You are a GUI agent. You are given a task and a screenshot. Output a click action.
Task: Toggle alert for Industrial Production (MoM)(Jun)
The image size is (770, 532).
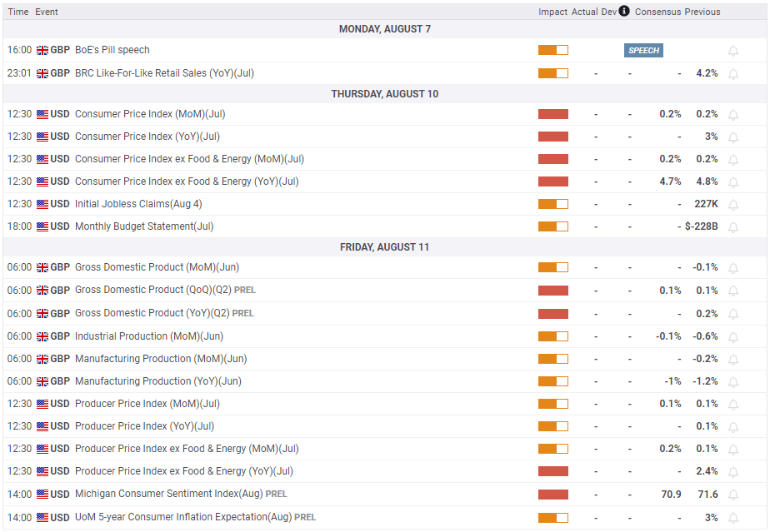[733, 336]
